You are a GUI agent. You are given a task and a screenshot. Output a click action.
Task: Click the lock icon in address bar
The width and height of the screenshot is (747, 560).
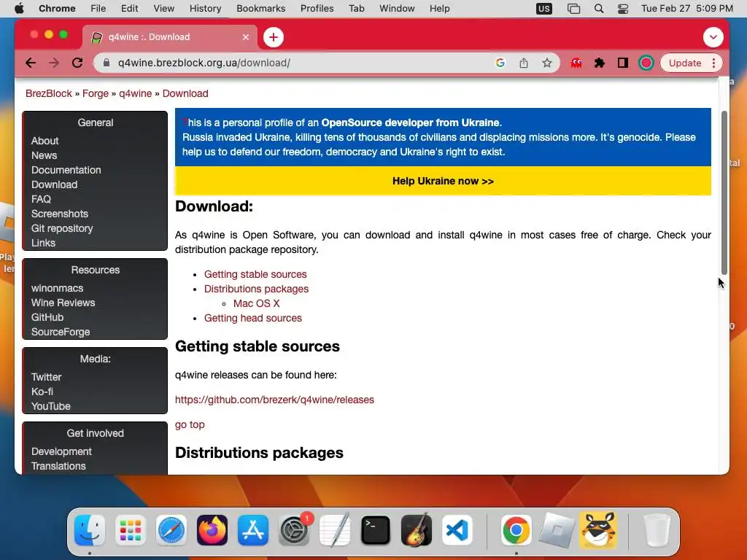tap(107, 63)
